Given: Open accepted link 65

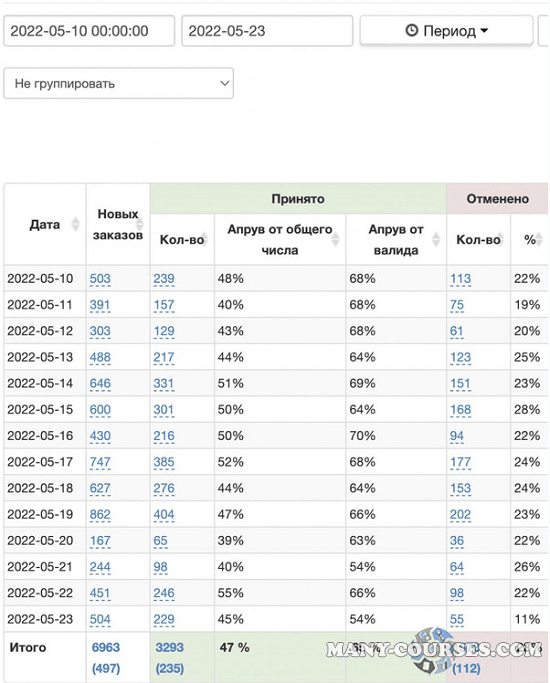Looking at the screenshot, I should [x=160, y=540].
